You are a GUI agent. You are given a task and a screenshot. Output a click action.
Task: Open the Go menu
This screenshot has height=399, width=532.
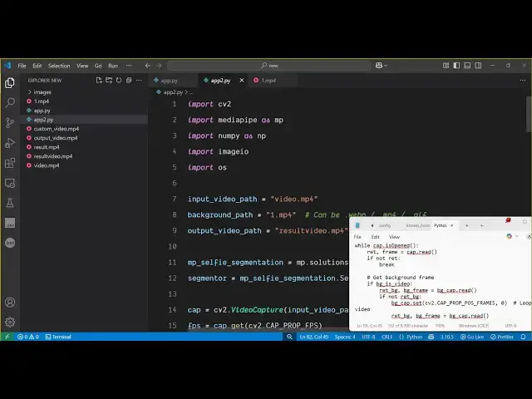tap(98, 66)
